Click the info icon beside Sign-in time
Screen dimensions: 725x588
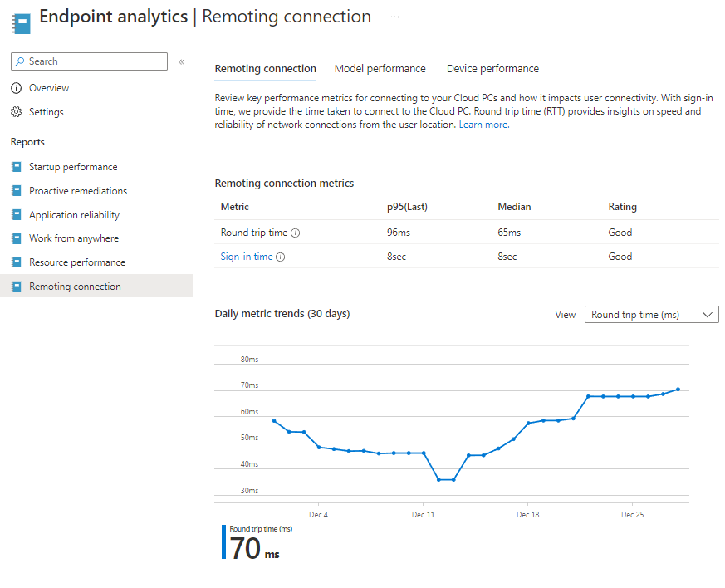click(x=280, y=257)
